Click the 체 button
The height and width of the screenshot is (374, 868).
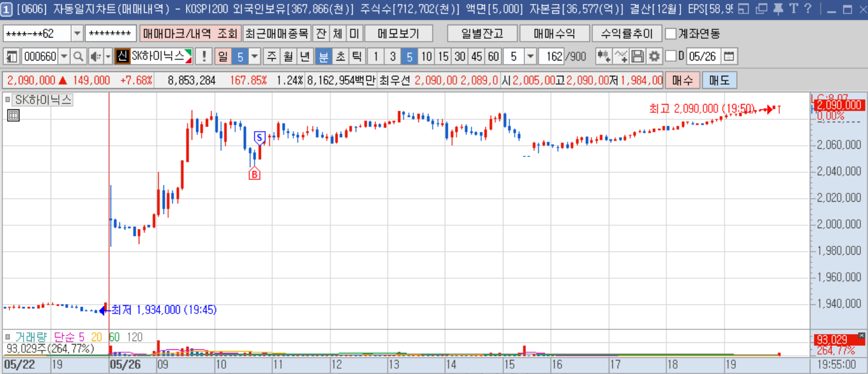click(337, 34)
